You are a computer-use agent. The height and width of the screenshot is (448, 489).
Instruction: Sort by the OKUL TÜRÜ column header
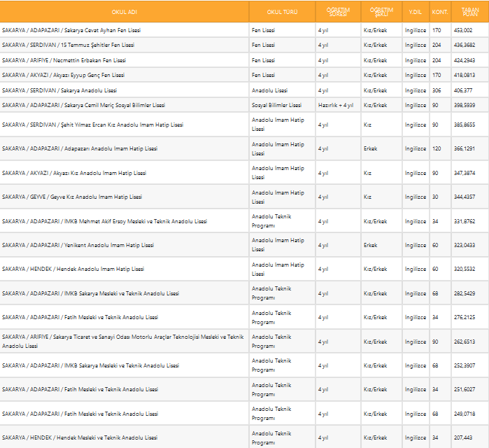coord(282,12)
